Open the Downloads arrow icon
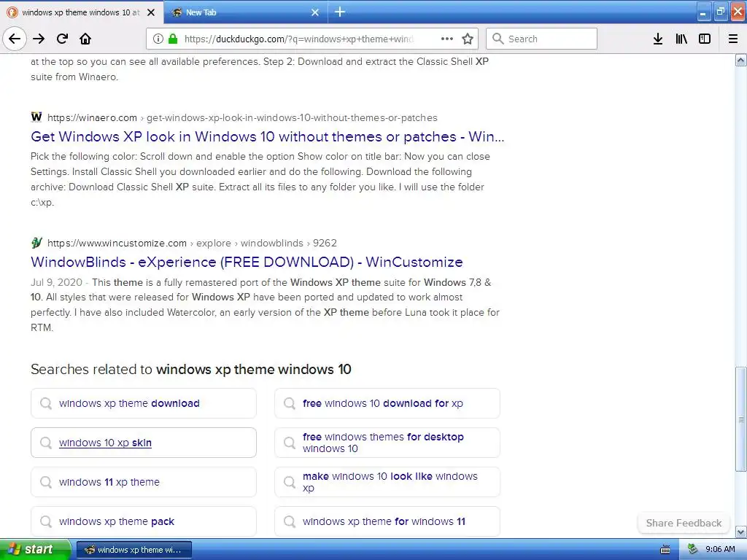The image size is (747, 560). point(658,39)
